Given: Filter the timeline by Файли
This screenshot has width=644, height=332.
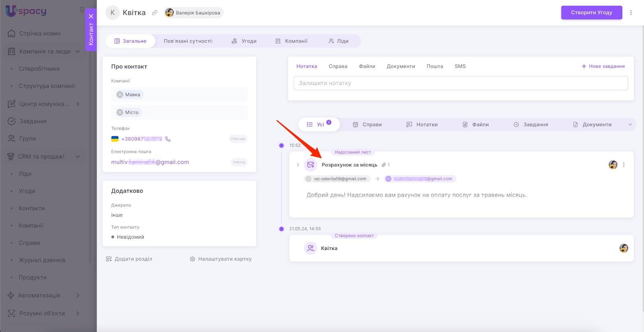Looking at the screenshot, I should pyautogui.click(x=475, y=125).
